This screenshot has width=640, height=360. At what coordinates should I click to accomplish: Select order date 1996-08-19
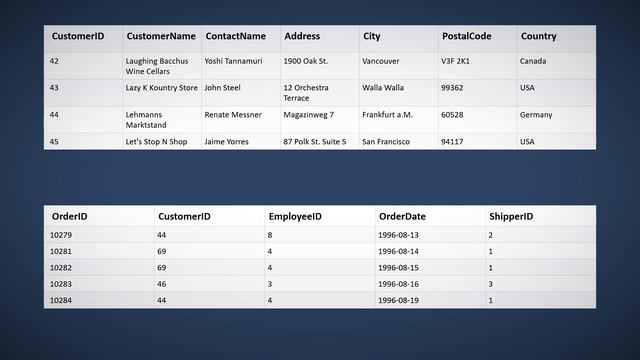398,300
